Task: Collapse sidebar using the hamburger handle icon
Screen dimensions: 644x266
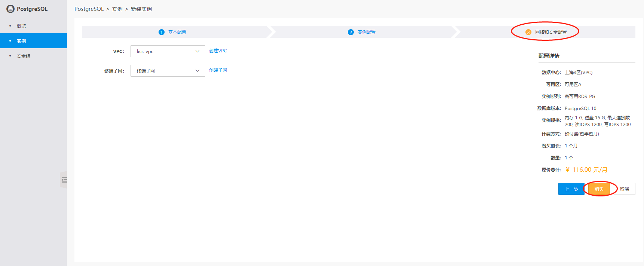Action: click(64, 180)
